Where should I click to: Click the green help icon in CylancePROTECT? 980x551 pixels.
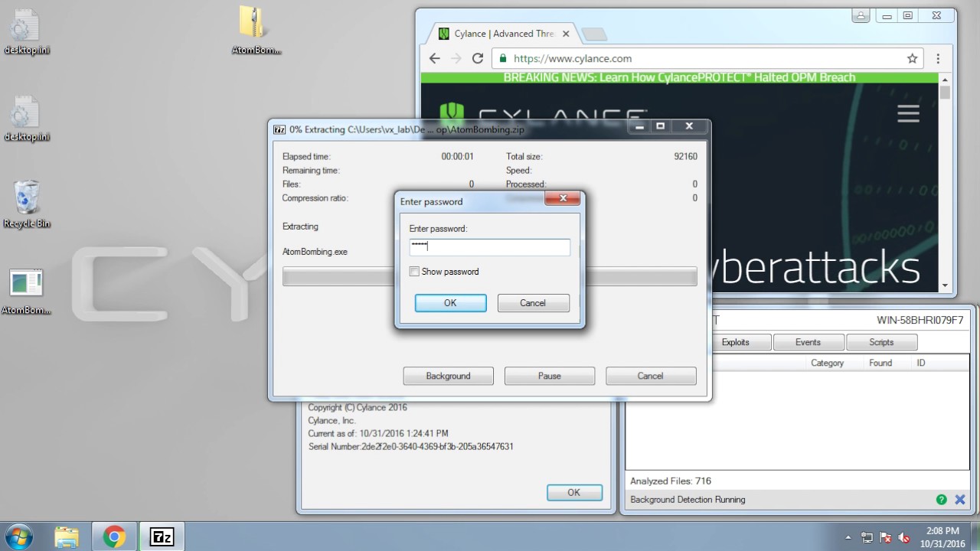941,500
